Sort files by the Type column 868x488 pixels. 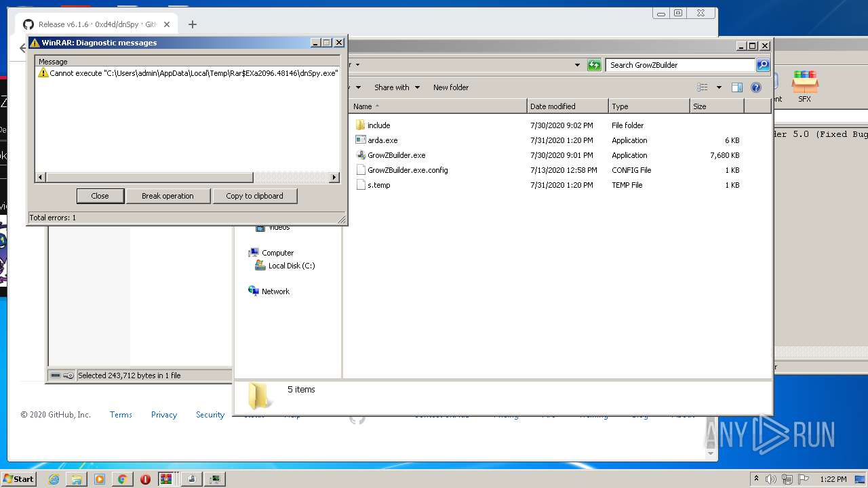(x=649, y=106)
